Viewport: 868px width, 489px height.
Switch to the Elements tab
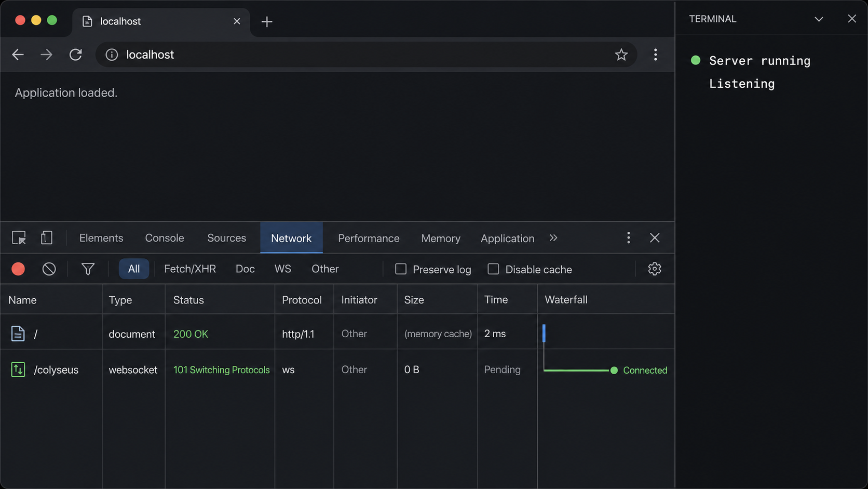pyautogui.click(x=101, y=238)
